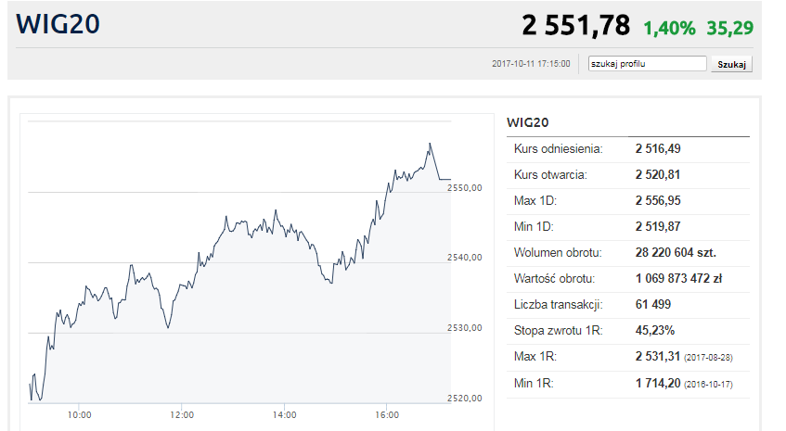Click the Max 1R date 2017-08-28
The width and height of the screenshot is (786, 431).
click(708, 358)
